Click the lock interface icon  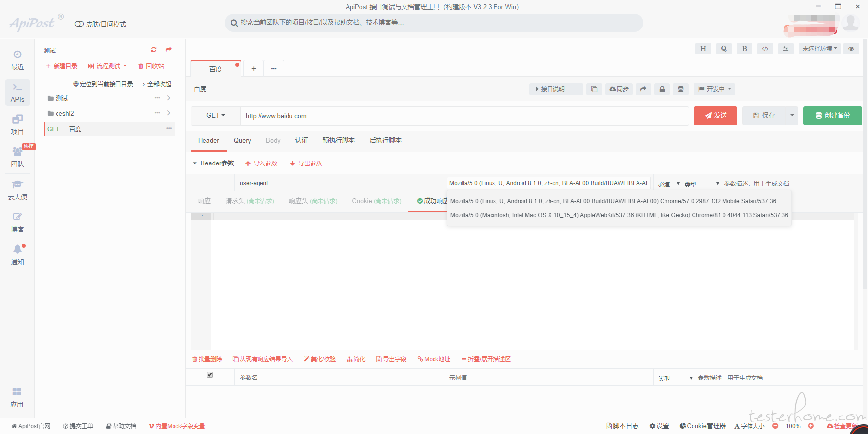(x=662, y=89)
